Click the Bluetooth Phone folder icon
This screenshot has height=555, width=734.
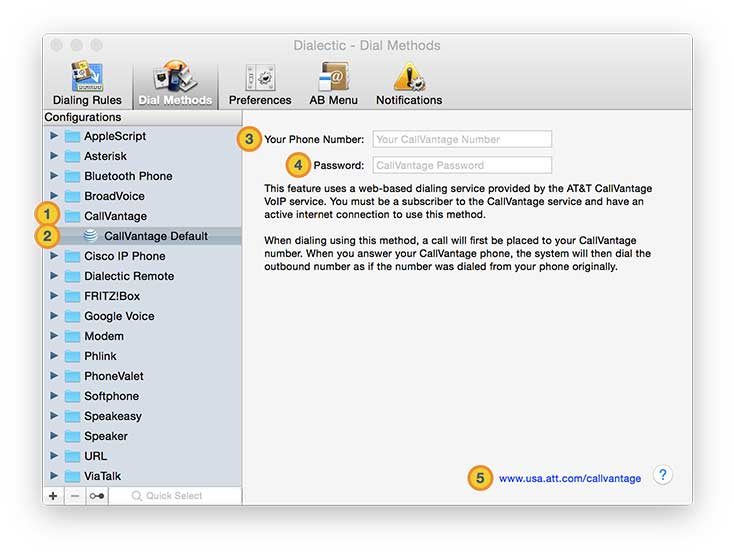click(x=72, y=176)
